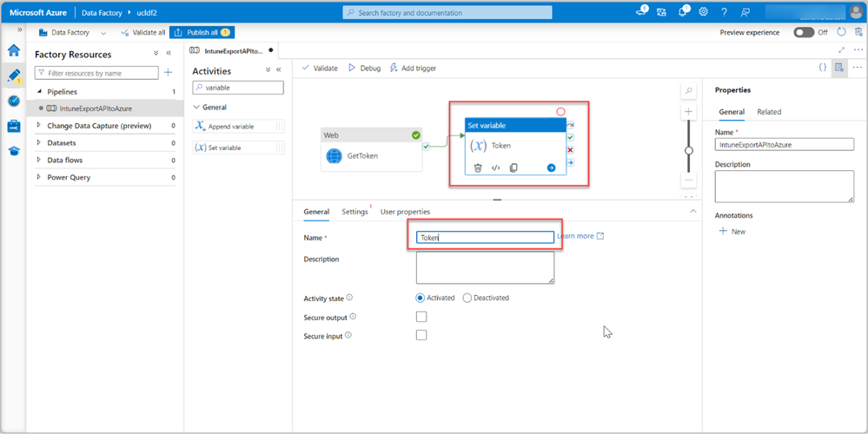Select the Activated radio button
Image resolution: width=868 pixels, height=434 pixels.
point(421,298)
